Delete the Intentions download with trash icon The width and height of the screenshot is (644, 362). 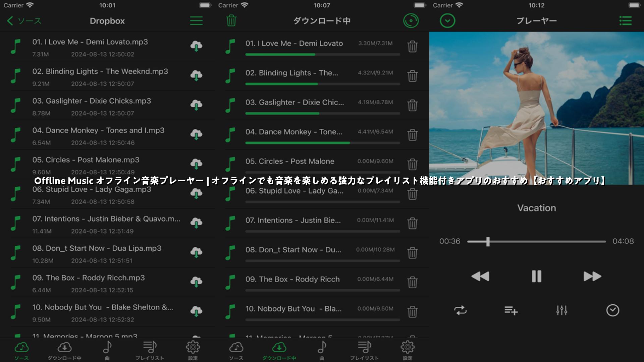coord(412,223)
